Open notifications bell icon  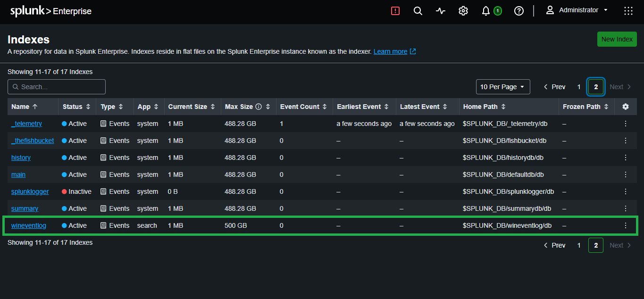(x=486, y=11)
